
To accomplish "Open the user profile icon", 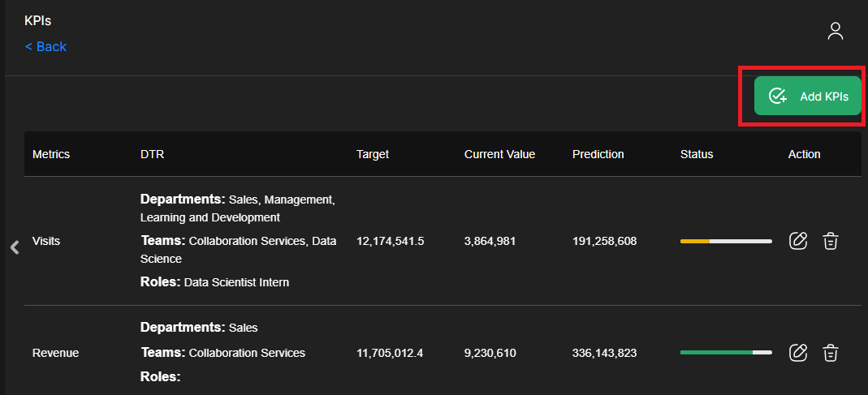I will [835, 32].
